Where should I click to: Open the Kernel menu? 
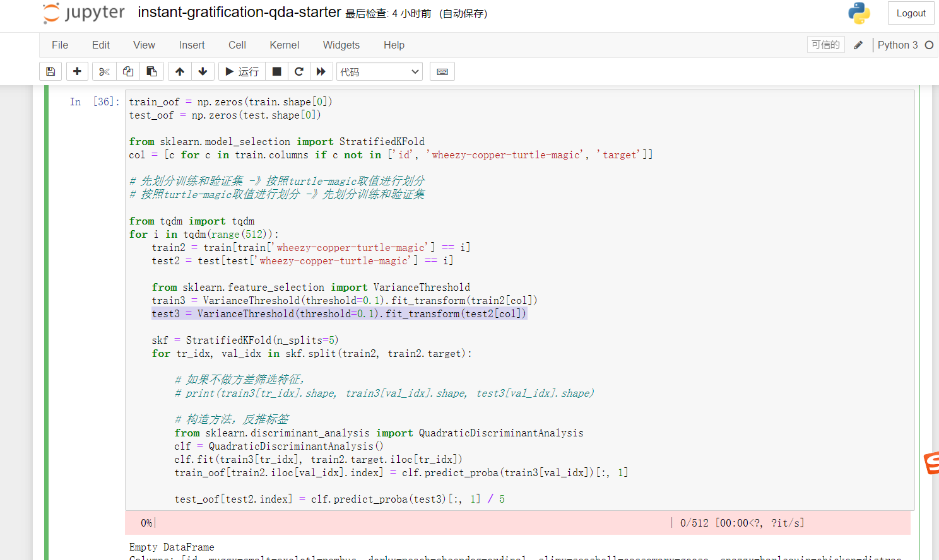click(x=285, y=45)
